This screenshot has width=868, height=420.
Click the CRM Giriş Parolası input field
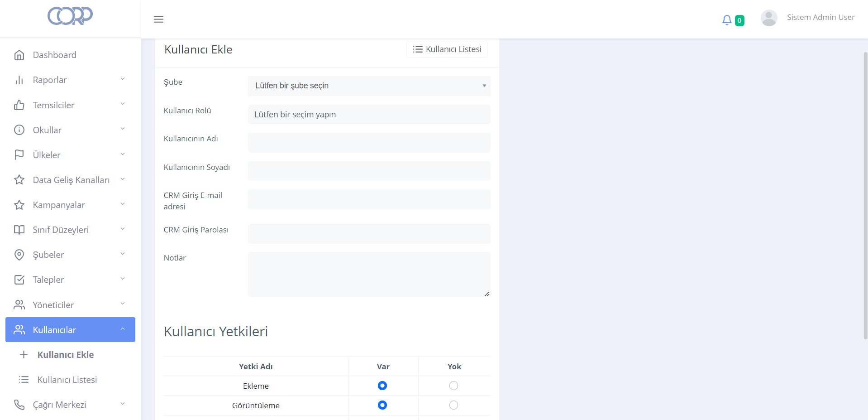click(369, 233)
